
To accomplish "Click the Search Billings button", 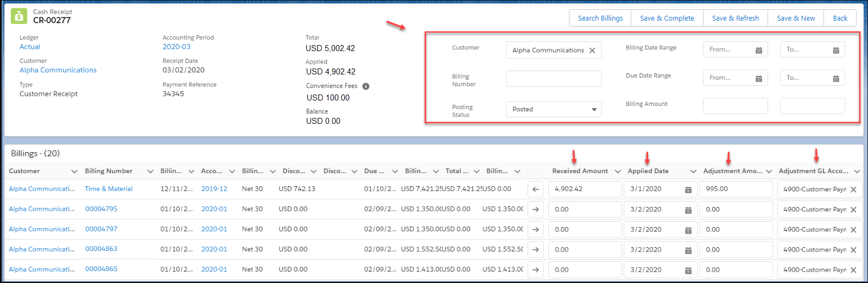I will click(600, 18).
